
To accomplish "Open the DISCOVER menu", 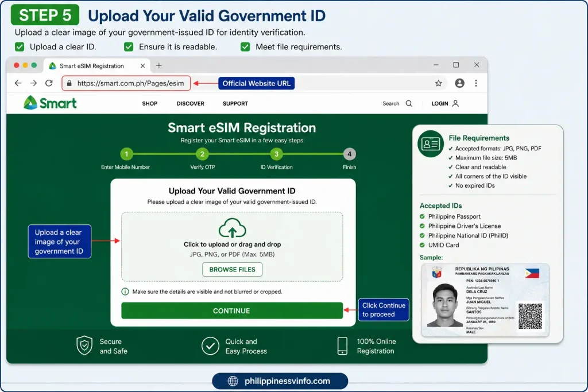I will [191, 103].
